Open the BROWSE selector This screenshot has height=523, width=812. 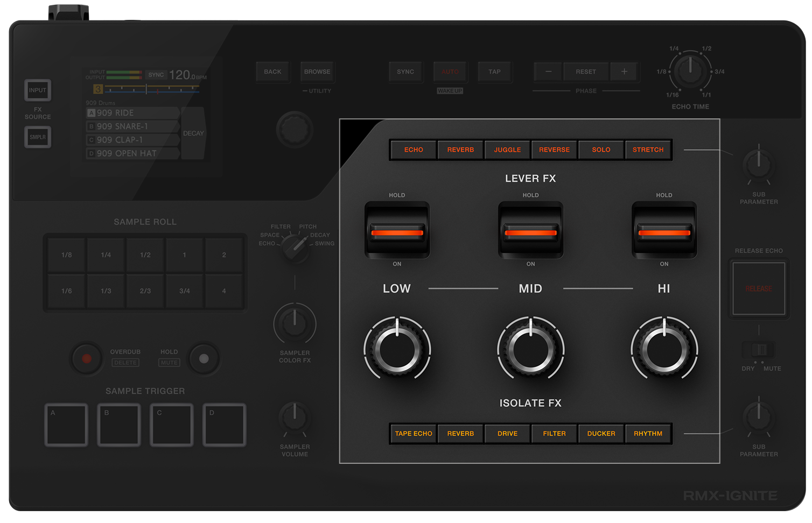click(x=317, y=72)
